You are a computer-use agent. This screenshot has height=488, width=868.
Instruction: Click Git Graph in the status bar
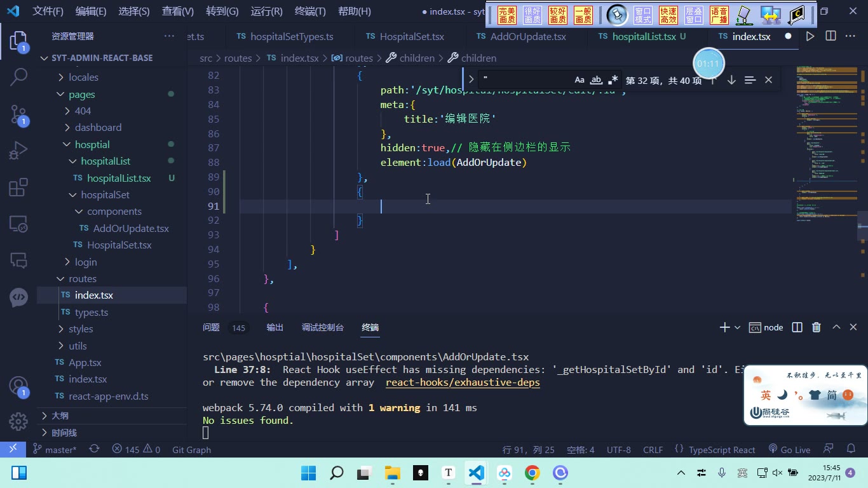(191, 449)
